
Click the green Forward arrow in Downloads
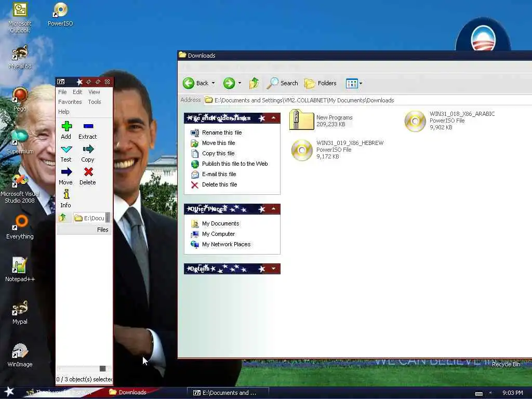[229, 83]
